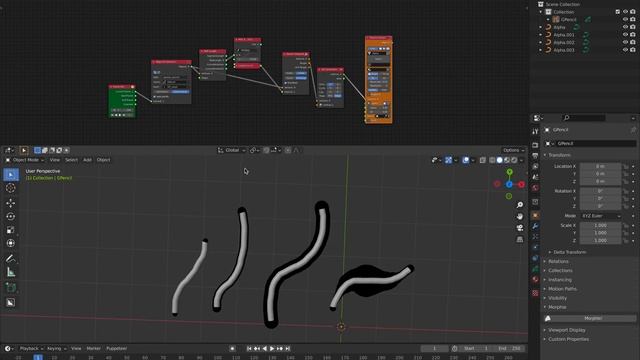Image resolution: width=640 pixels, height=360 pixels.
Task: Hide the Alpha object with its eye icon
Action: (625, 27)
